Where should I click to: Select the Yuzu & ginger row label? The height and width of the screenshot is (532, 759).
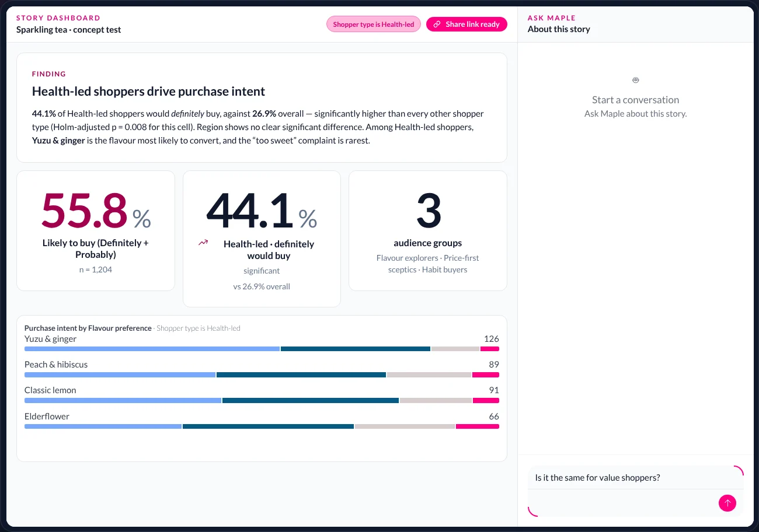(x=50, y=339)
